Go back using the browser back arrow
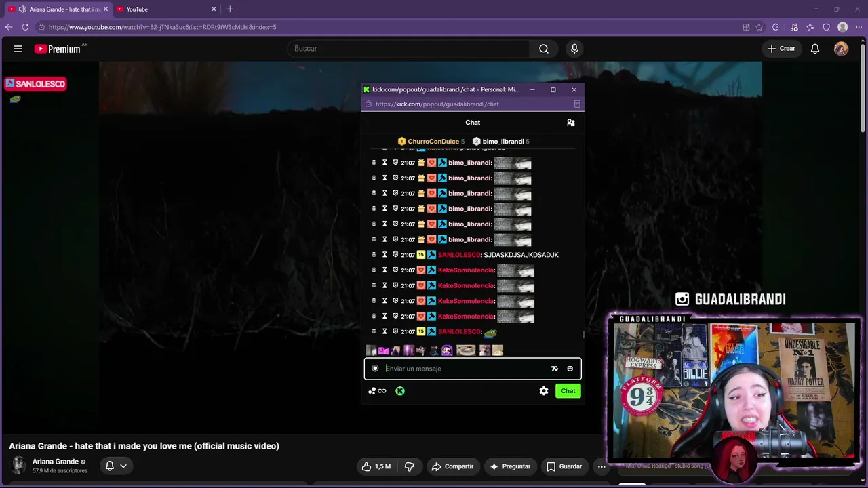Screen dimensions: 868x488 (x=9, y=27)
